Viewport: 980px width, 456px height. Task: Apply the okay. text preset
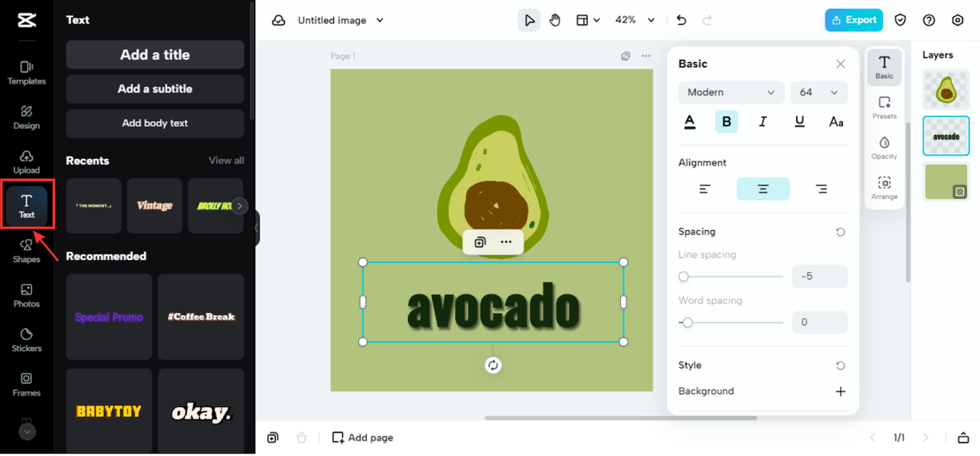point(201,412)
